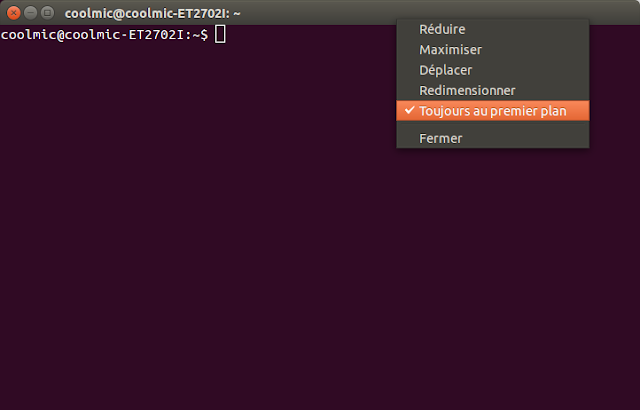Disable Toujours au premier plan option
640x410 pixels.
[493, 111]
